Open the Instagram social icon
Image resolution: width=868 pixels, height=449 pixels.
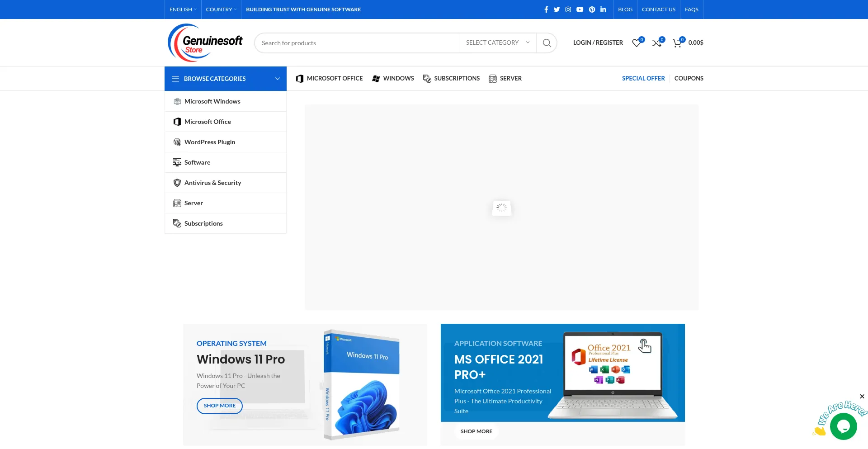(x=568, y=9)
